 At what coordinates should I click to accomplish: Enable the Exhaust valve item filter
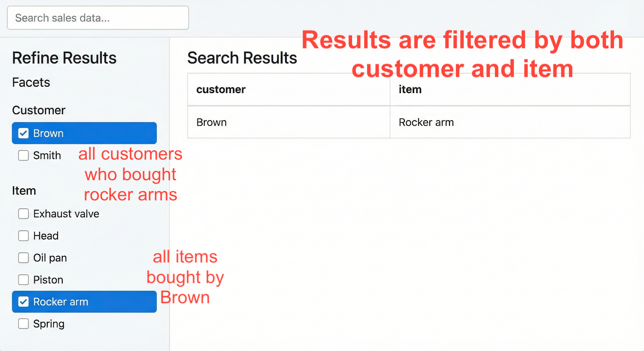[23, 214]
